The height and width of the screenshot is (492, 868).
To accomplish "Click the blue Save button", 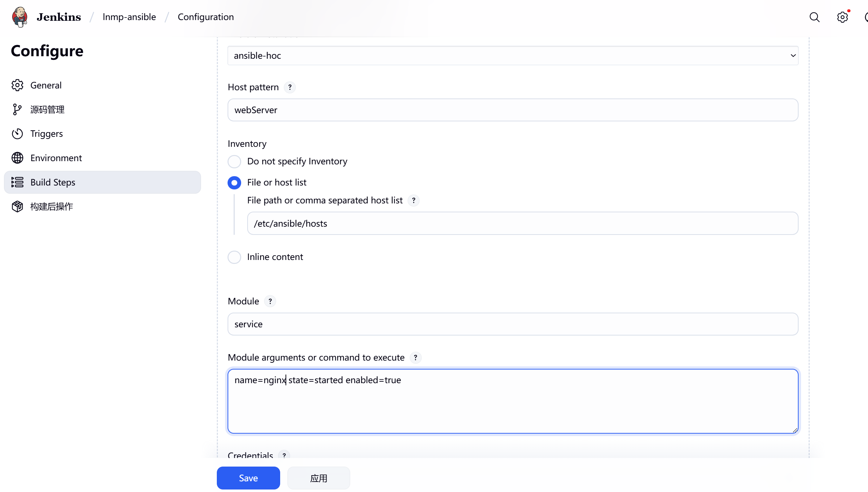I will coord(248,478).
